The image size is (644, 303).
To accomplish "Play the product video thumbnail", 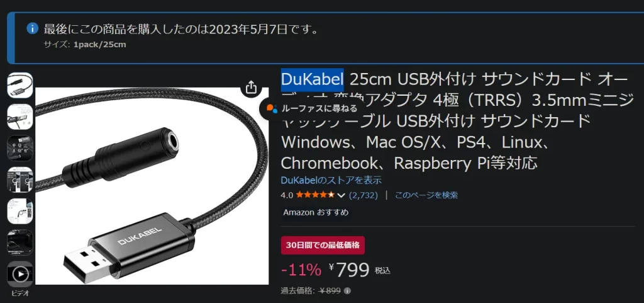I will point(20,274).
